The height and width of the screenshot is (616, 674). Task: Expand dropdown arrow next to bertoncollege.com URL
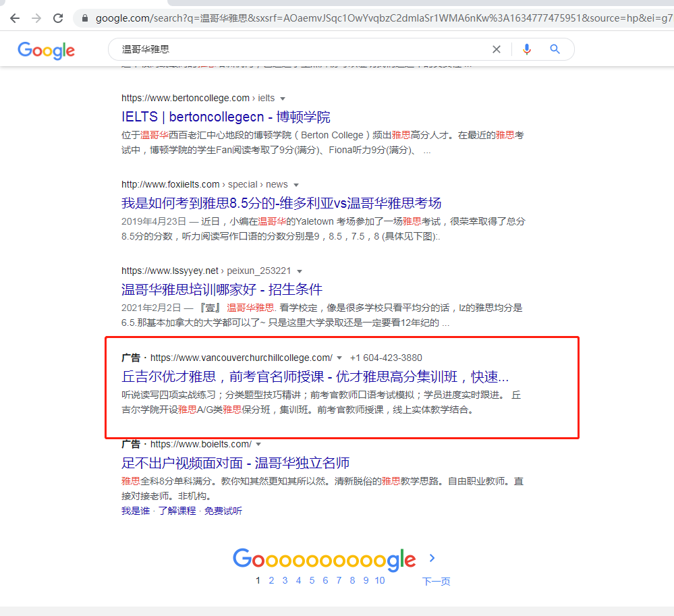[x=283, y=99]
